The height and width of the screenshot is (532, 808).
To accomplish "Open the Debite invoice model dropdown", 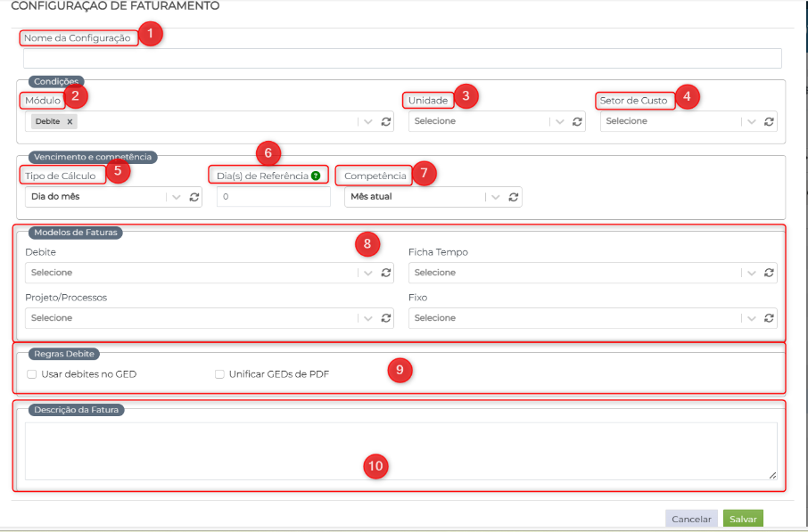I will (368, 273).
